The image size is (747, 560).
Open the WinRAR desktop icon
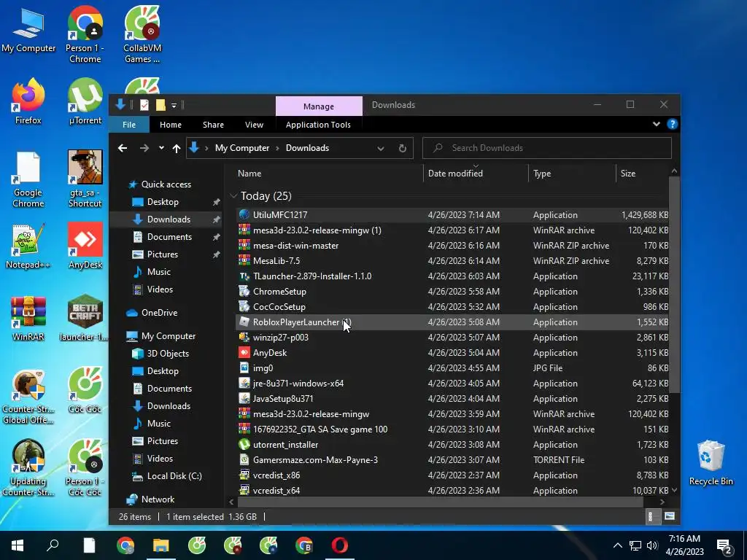[x=28, y=319]
